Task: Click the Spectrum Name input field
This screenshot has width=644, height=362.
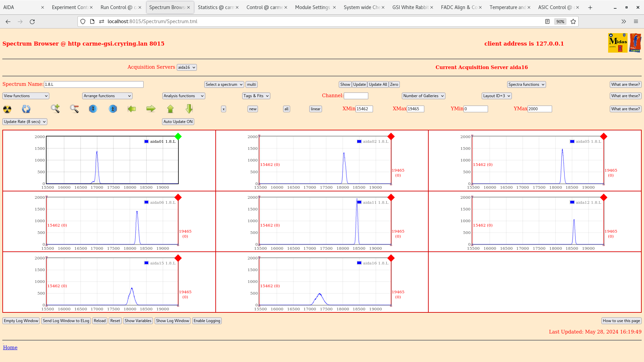Action: [94, 84]
